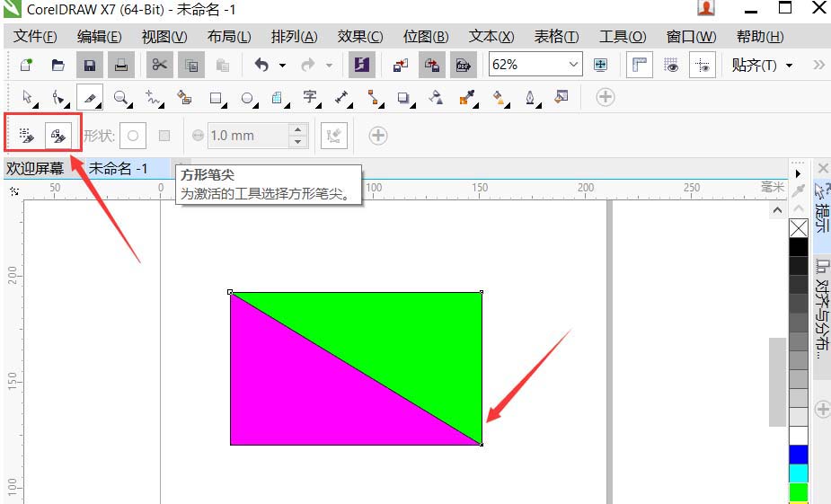Select the Freehand drawing tool
Viewport: 831px width, 504px height.
tap(153, 98)
